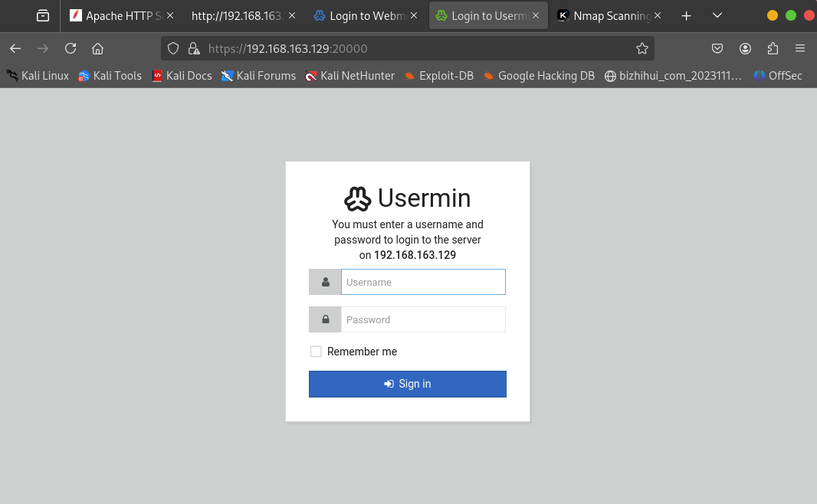817x504 pixels.
Task: Click the address bar URL
Action: click(x=287, y=48)
